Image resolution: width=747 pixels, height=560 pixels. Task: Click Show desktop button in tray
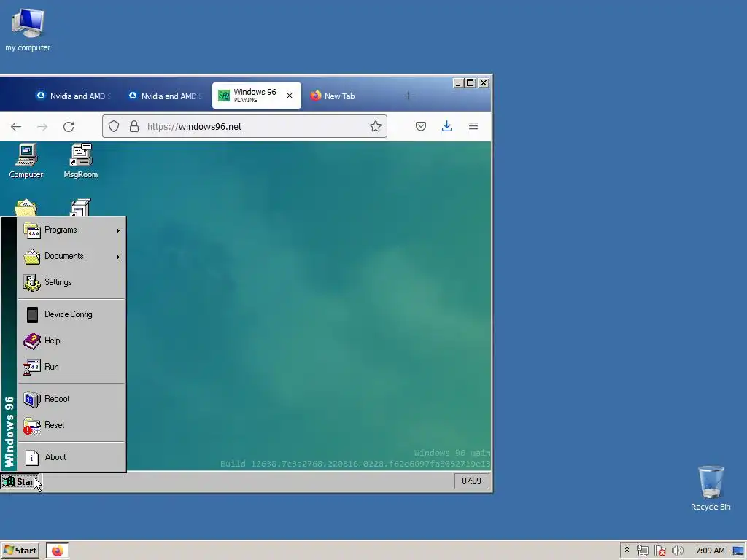point(739,551)
